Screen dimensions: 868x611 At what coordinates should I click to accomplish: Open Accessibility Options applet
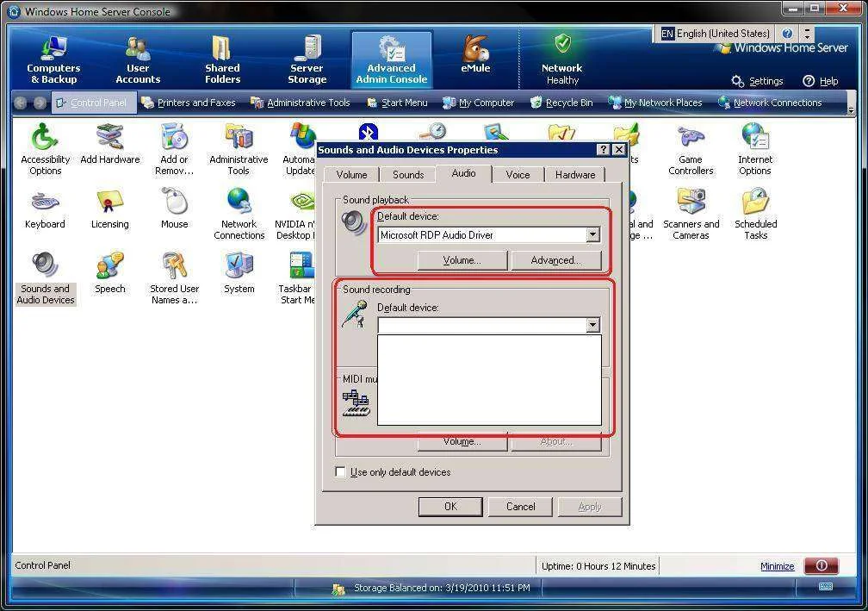click(46, 149)
